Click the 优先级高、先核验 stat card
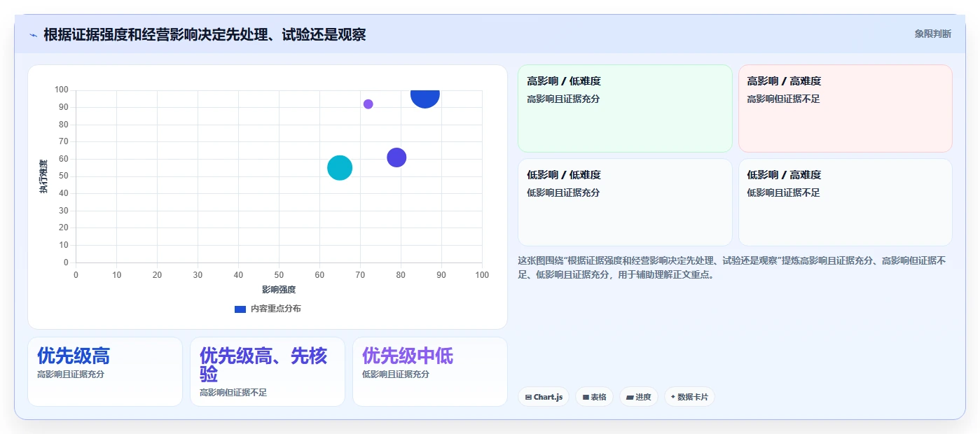This screenshot has height=434, width=980. tap(268, 372)
